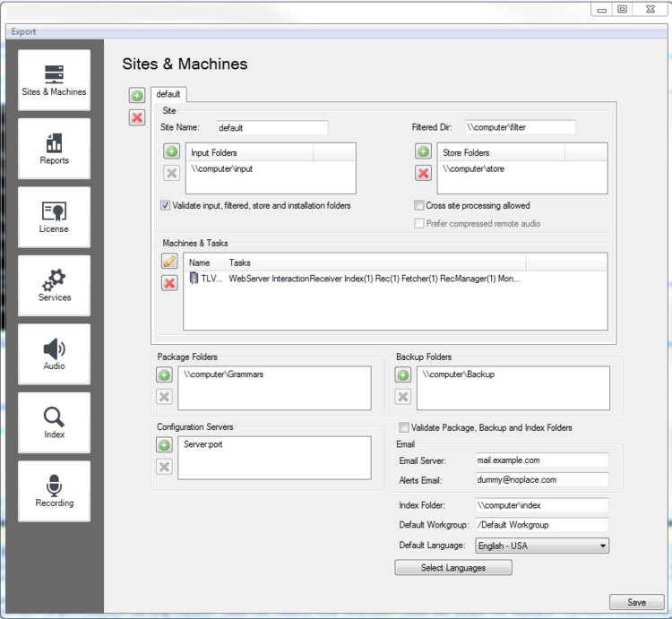672x619 pixels.
Task: Add a new Backup Folder
Action: click(x=403, y=375)
